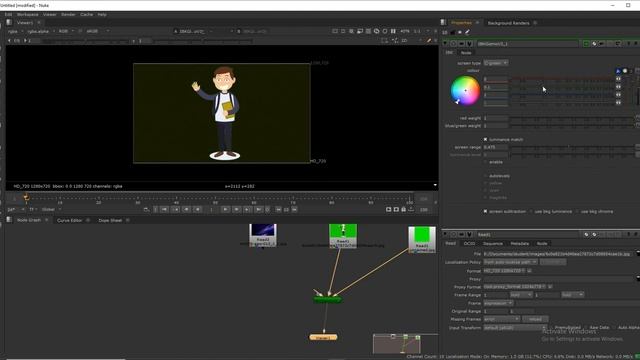Toggle the autolevels checkbox
The image size is (640, 360).
pyautogui.click(x=485, y=176)
